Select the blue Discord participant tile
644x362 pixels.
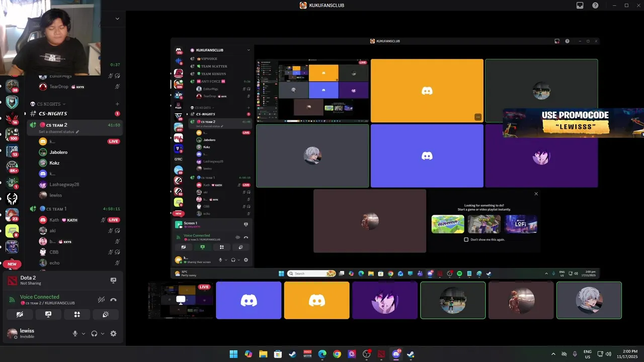click(249, 301)
